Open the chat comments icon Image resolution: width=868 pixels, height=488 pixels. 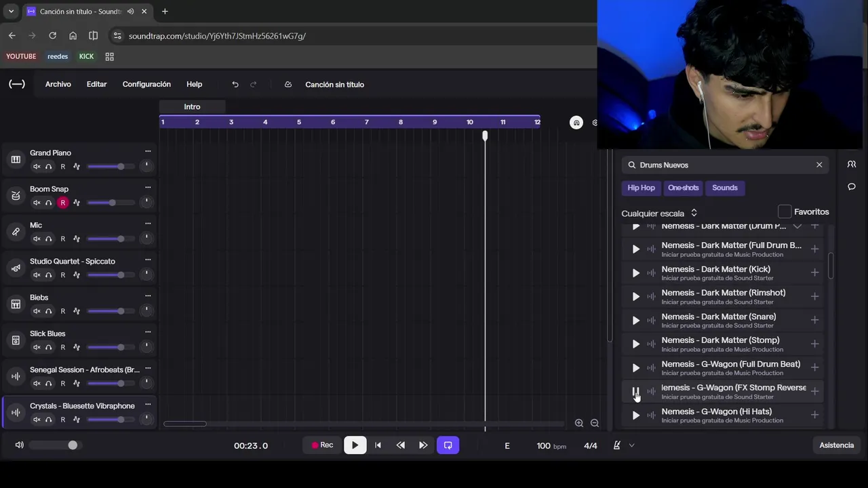[852, 186]
